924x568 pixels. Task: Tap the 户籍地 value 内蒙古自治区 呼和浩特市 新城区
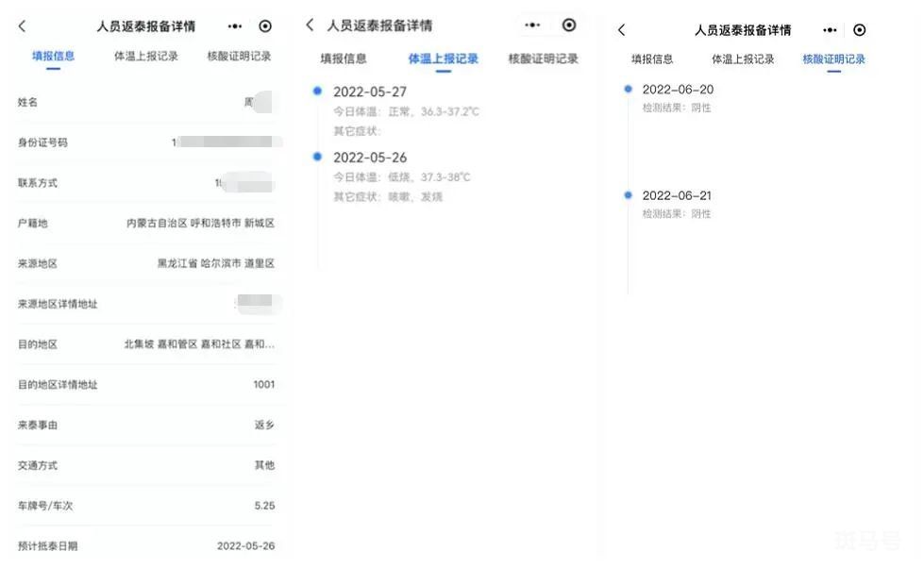click(x=200, y=223)
